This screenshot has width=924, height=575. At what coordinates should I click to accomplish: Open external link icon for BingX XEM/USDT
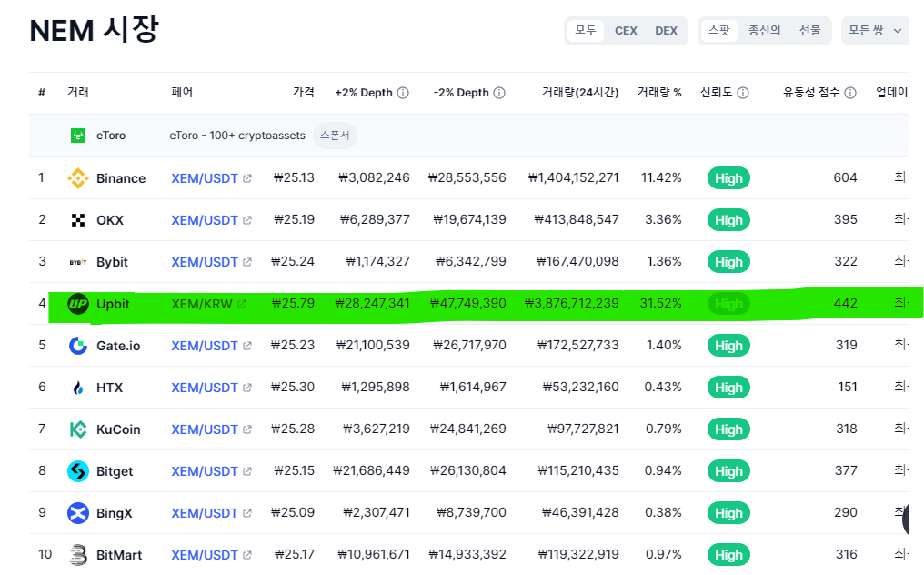pos(247,513)
